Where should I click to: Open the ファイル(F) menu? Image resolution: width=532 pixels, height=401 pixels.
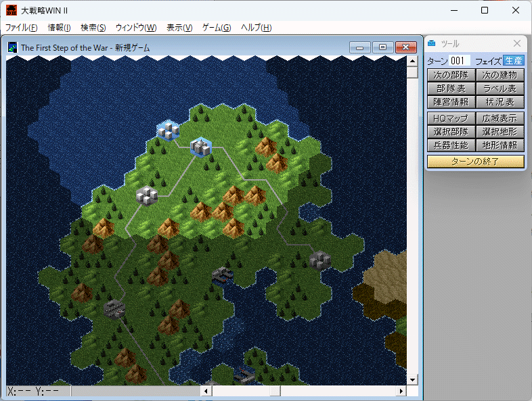coord(21,28)
